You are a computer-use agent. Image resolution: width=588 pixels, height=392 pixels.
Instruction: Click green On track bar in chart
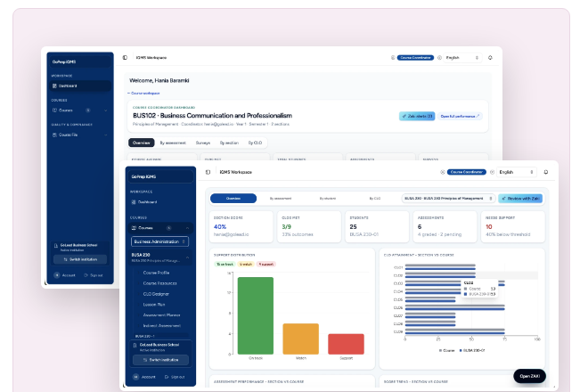click(256, 315)
